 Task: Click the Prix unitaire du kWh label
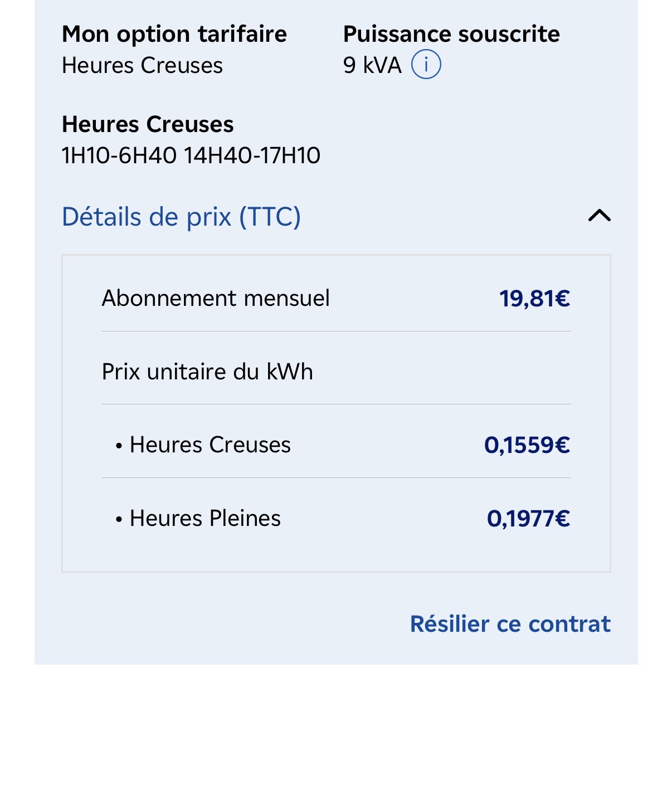click(207, 372)
